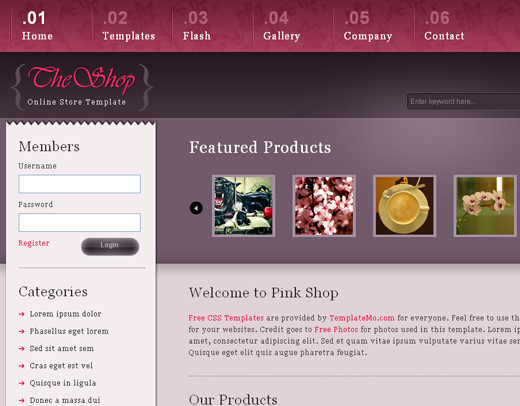Viewport: 520px width, 406px height.
Task: Select the cherry blossom product thumbnail
Action: 324,206
